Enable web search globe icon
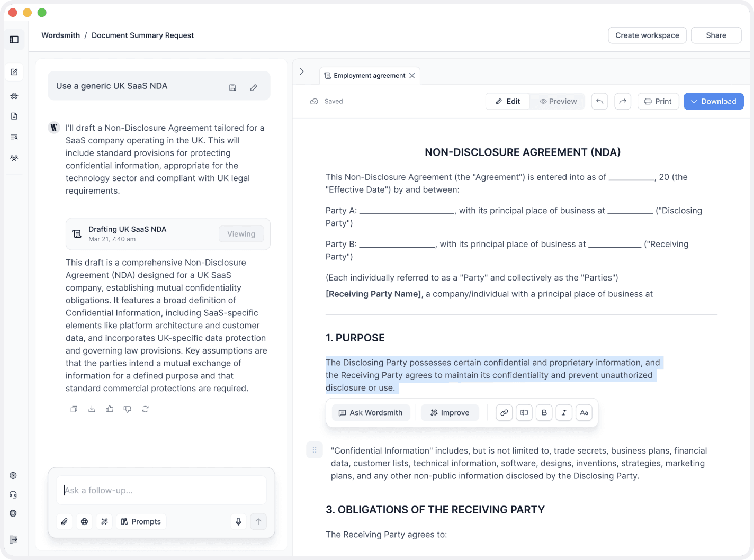The height and width of the screenshot is (560, 754). pyautogui.click(x=84, y=521)
